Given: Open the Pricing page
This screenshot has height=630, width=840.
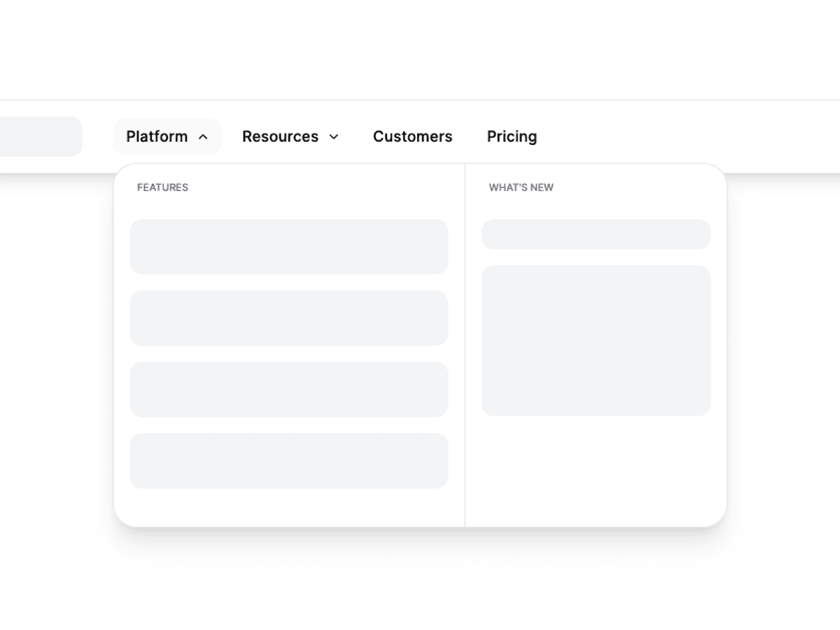Looking at the screenshot, I should (512, 136).
